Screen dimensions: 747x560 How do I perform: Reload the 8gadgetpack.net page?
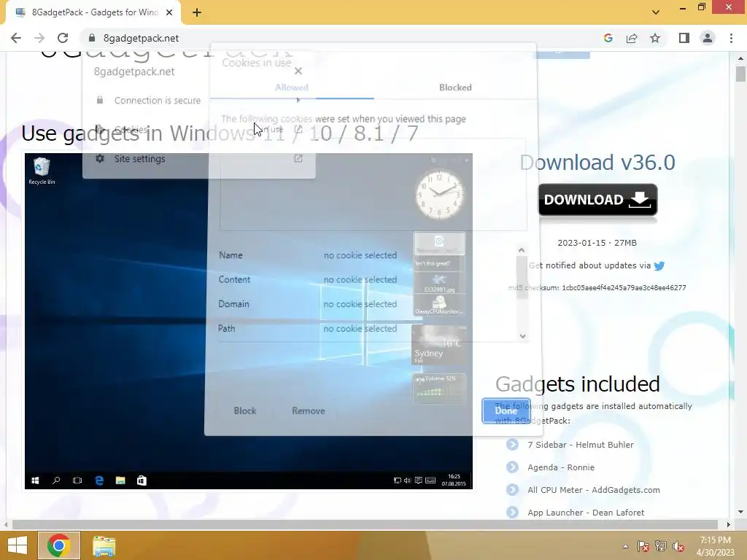tap(63, 38)
